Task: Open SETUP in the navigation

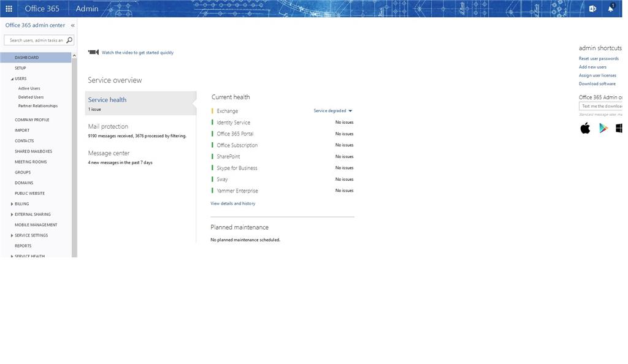Action: [20, 68]
